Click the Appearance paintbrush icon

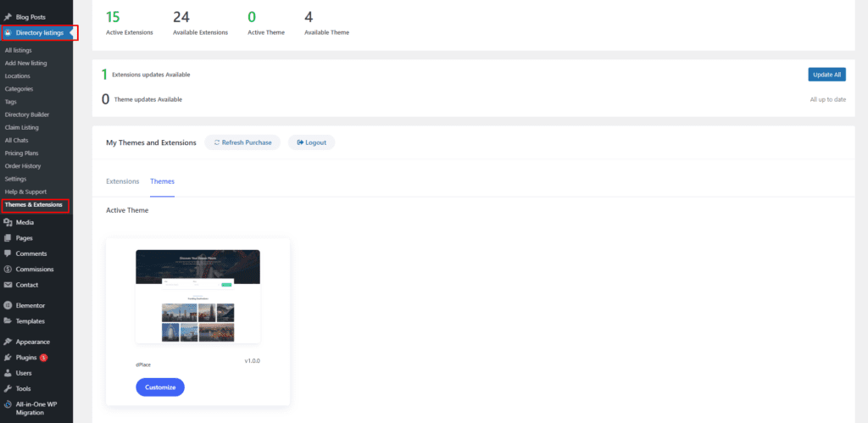click(x=8, y=342)
